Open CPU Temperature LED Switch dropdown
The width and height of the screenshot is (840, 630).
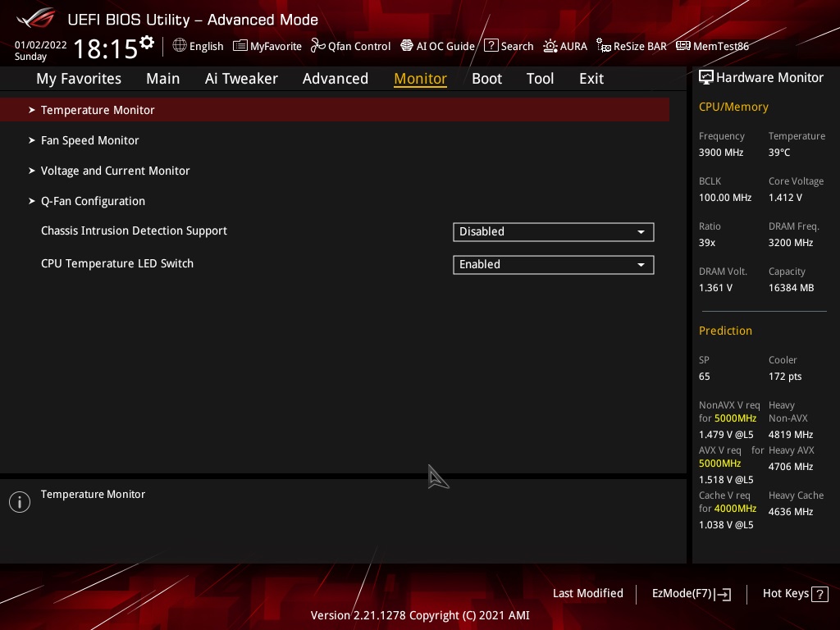coord(553,264)
